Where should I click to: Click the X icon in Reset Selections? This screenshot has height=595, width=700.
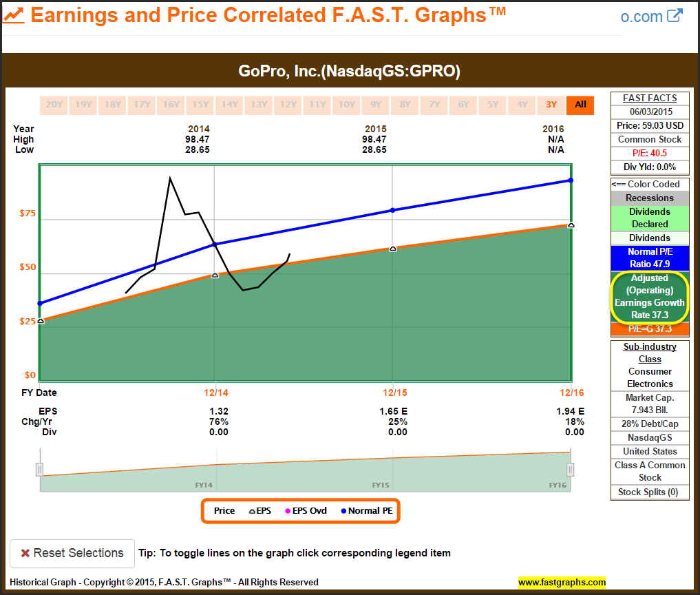pyautogui.click(x=25, y=553)
